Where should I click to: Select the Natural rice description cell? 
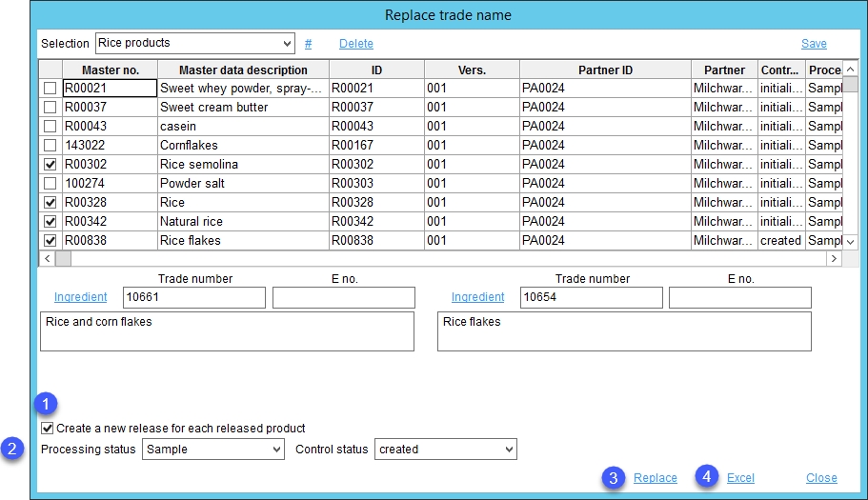243,221
